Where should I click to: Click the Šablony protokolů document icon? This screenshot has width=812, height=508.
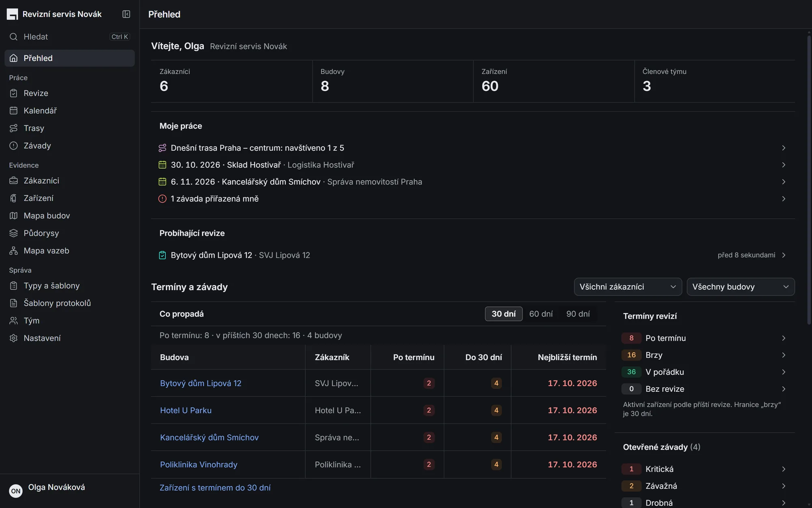(x=13, y=303)
